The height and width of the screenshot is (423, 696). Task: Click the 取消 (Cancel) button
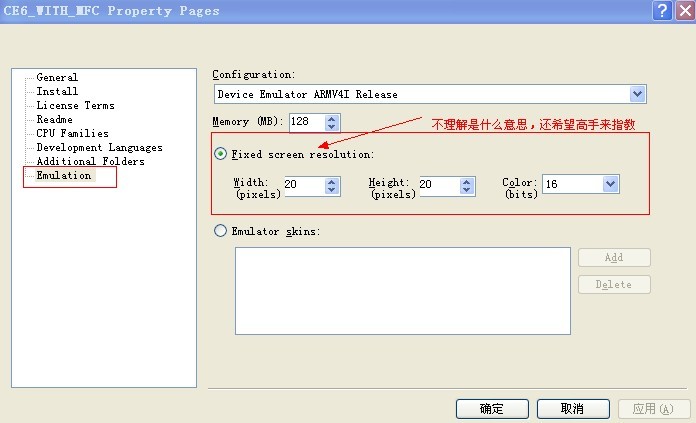[573, 408]
